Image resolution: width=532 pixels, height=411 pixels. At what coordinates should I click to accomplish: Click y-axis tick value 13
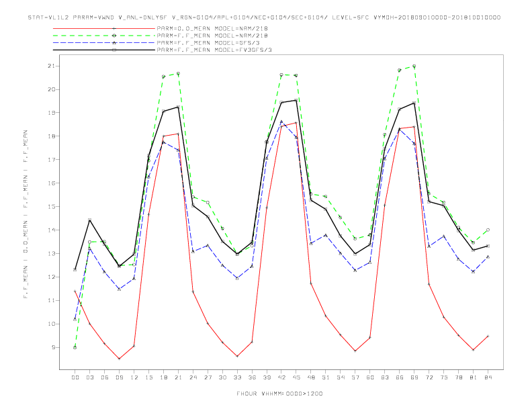click(51, 254)
